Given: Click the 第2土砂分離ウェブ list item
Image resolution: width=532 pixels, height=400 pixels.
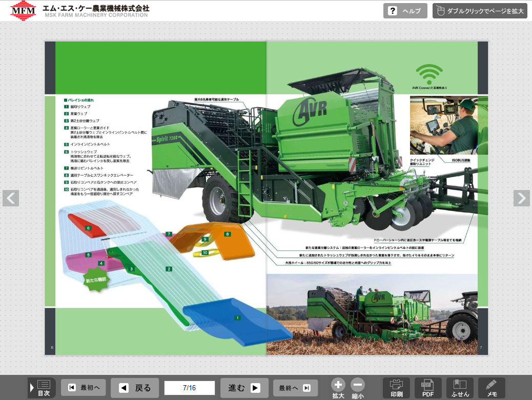Looking at the screenshot, I should (x=85, y=121).
